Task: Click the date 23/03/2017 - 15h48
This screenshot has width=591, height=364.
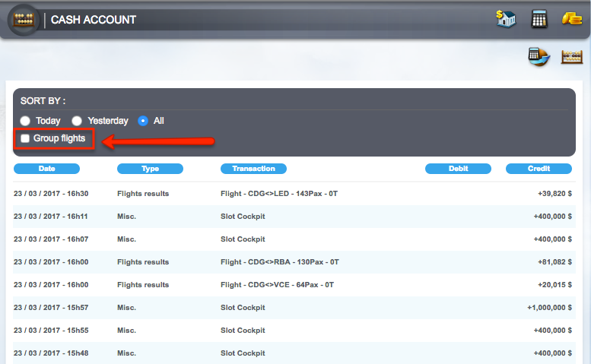Action: (x=51, y=353)
